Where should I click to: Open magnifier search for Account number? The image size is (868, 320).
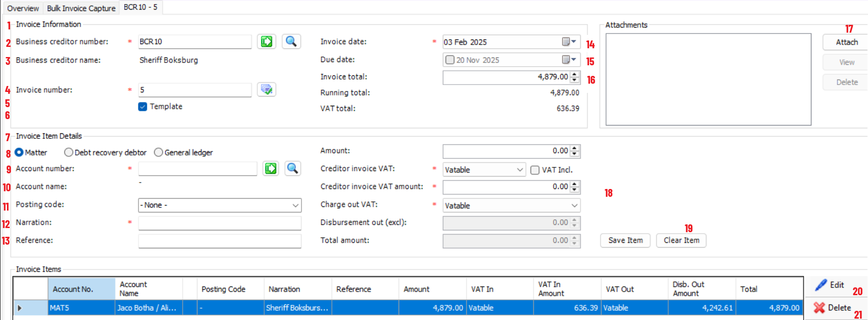[292, 168]
